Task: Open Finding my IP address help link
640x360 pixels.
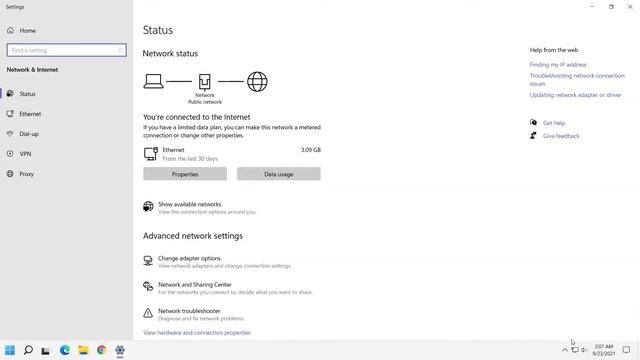Action: [x=558, y=64]
